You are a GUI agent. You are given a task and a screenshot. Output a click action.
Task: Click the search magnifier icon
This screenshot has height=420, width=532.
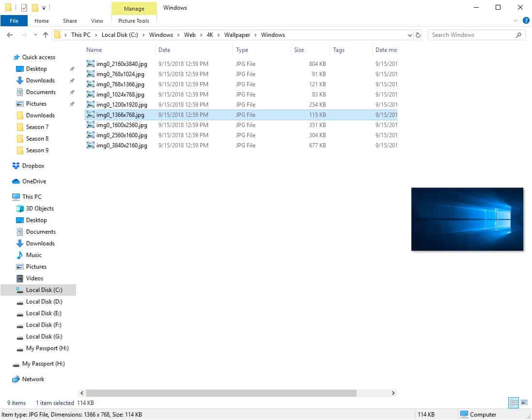(518, 35)
